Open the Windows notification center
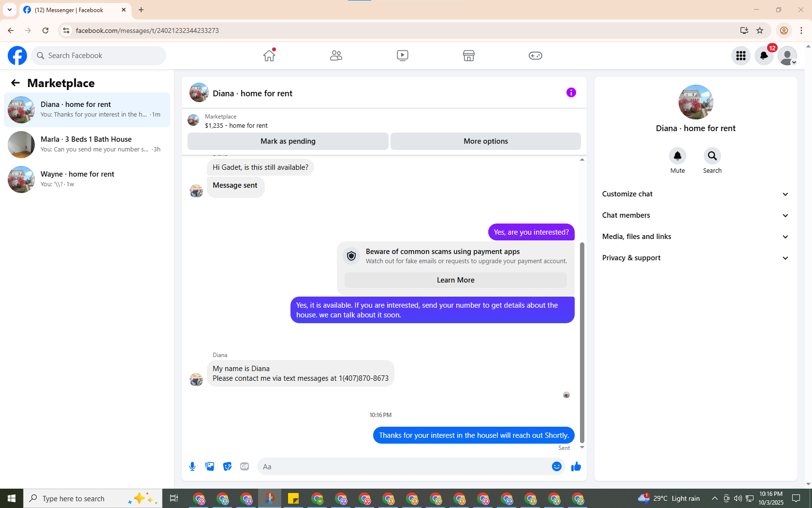 796,498
